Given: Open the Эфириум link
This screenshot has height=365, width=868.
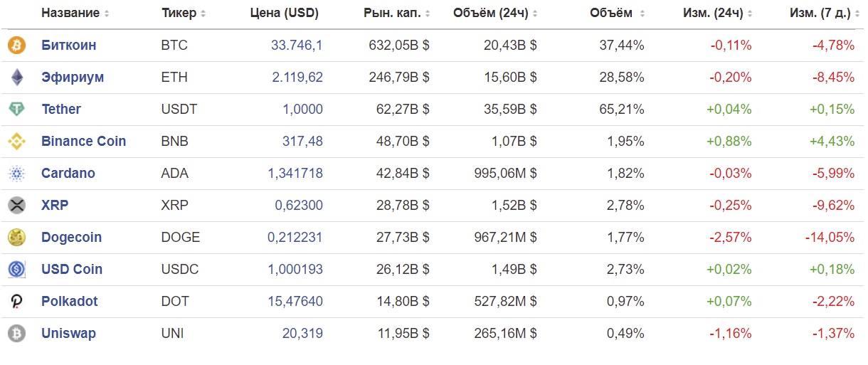Looking at the screenshot, I should click(x=73, y=78).
